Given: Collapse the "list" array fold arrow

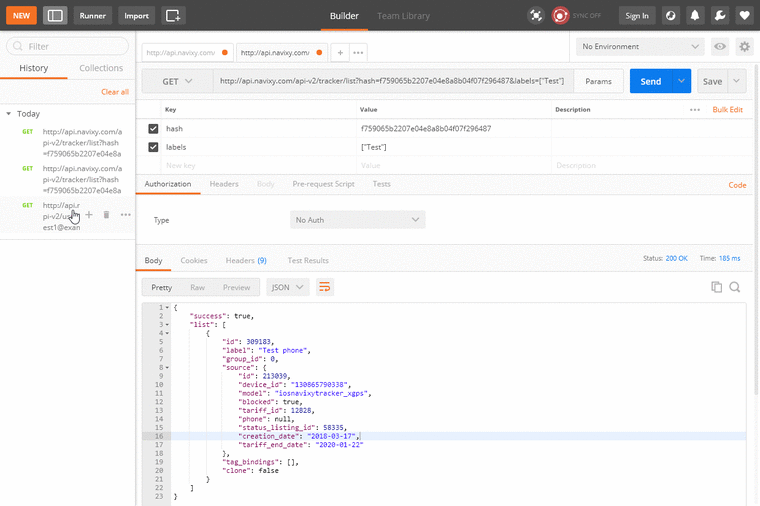Looking at the screenshot, I should [x=167, y=325].
